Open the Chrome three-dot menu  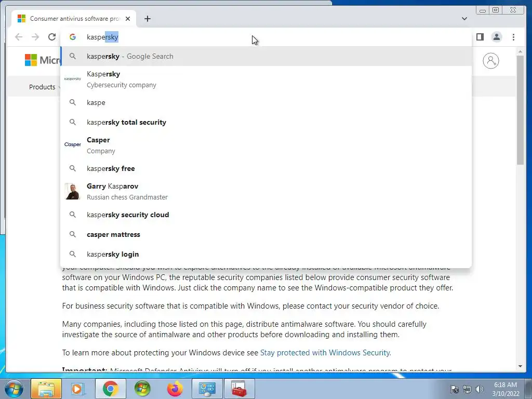pos(514,37)
